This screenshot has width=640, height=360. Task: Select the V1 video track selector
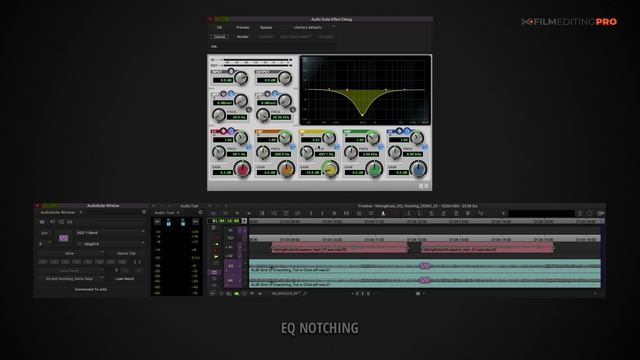coord(231,230)
